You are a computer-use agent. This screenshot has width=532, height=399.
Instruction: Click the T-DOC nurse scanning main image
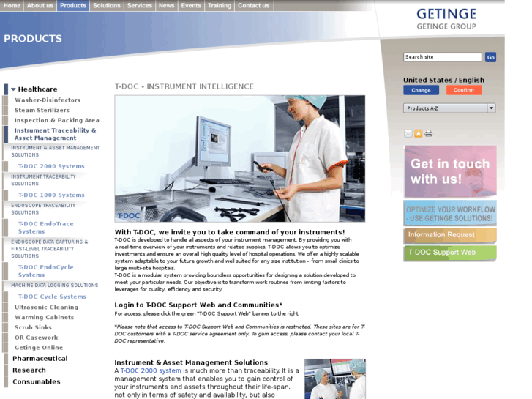click(240, 159)
